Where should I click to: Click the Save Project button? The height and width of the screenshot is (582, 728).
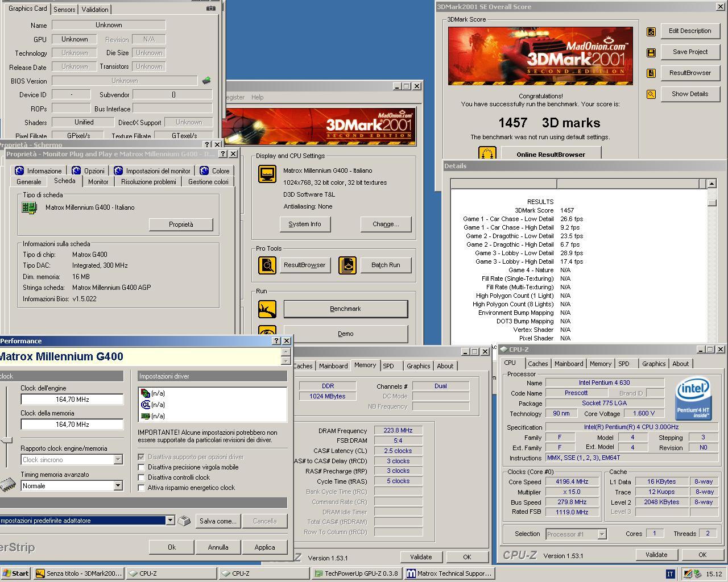pos(690,52)
